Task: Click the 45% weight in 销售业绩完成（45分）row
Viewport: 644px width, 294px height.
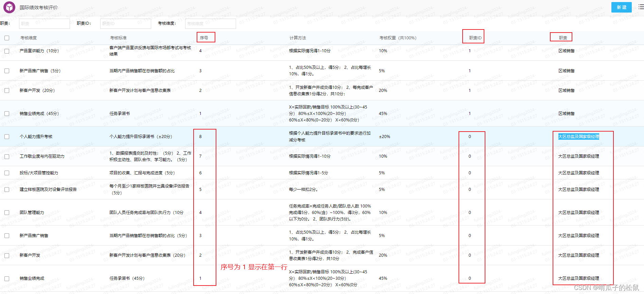Action: pos(383,114)
